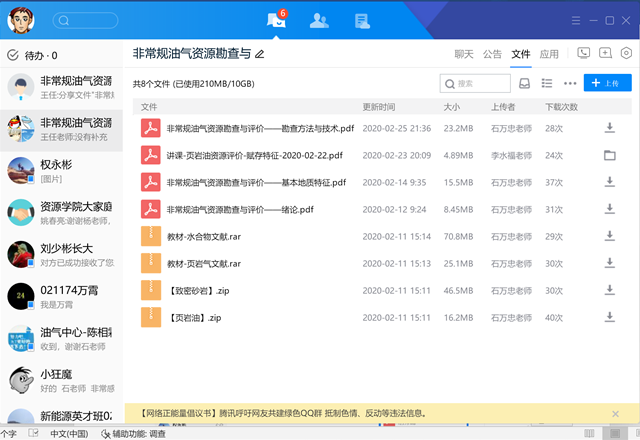This screenshot has height=440, width=640.
Task: Switch to the contacts icon in header
Action: pos(319,20)
